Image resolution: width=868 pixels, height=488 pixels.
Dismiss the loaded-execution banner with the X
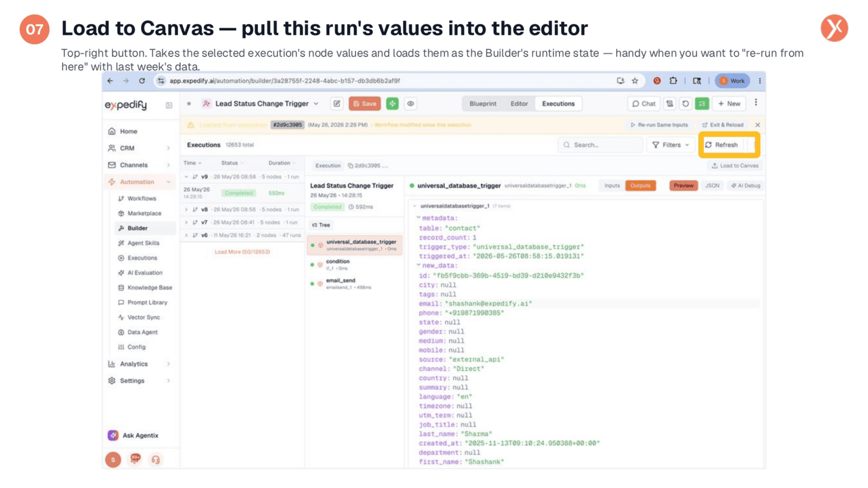[757, 125]
